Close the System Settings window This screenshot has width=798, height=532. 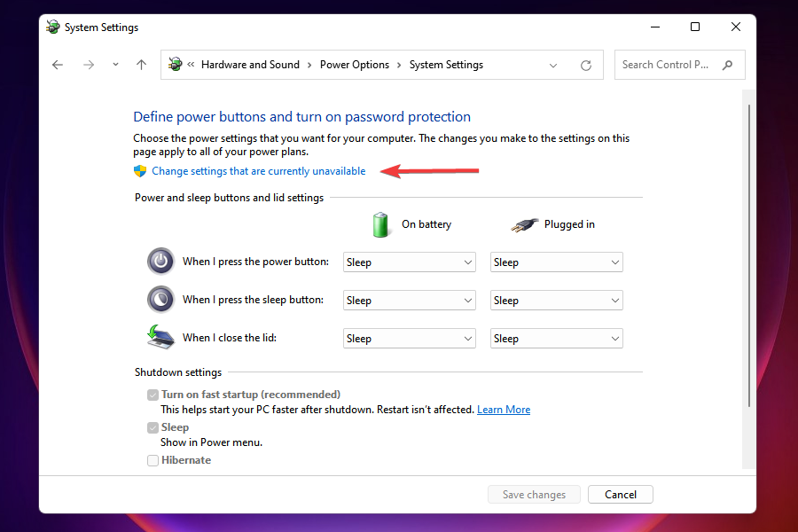point(735,27)
